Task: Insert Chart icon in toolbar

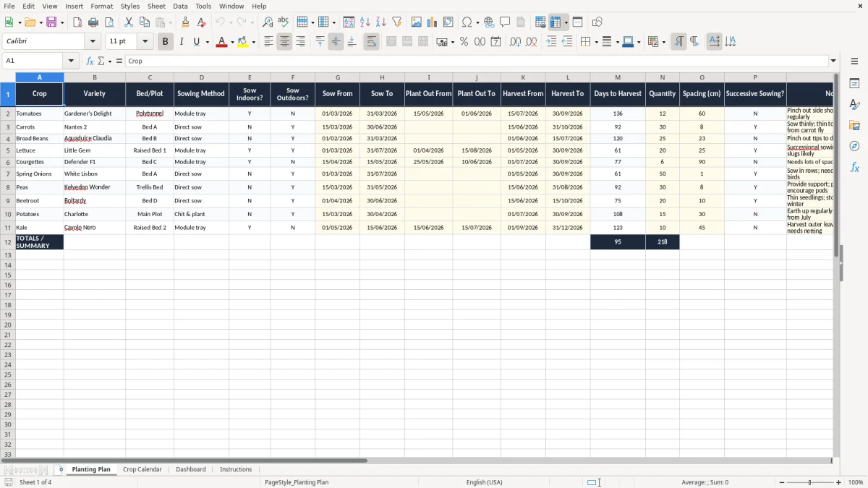Action: click(433, 22)
